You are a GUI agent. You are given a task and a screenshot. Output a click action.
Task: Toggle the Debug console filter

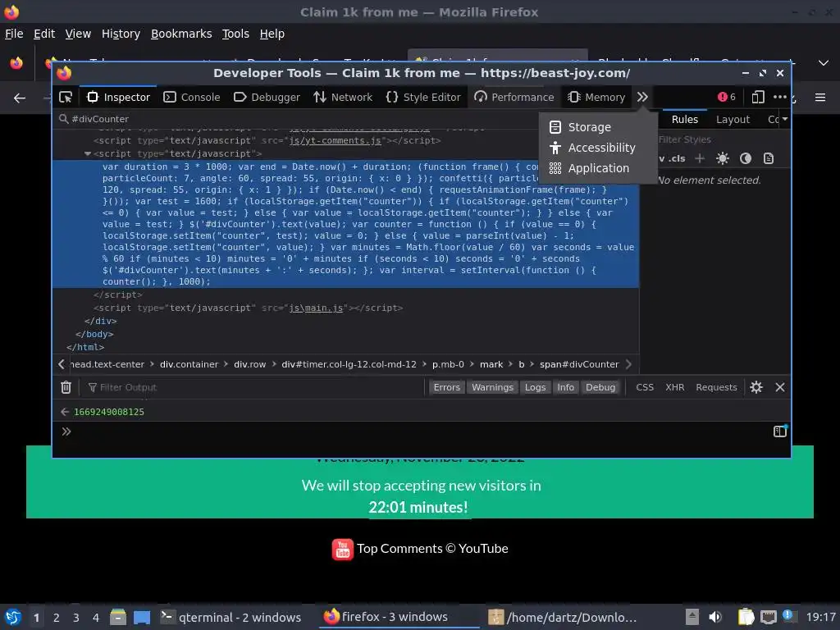pos(600,387)
